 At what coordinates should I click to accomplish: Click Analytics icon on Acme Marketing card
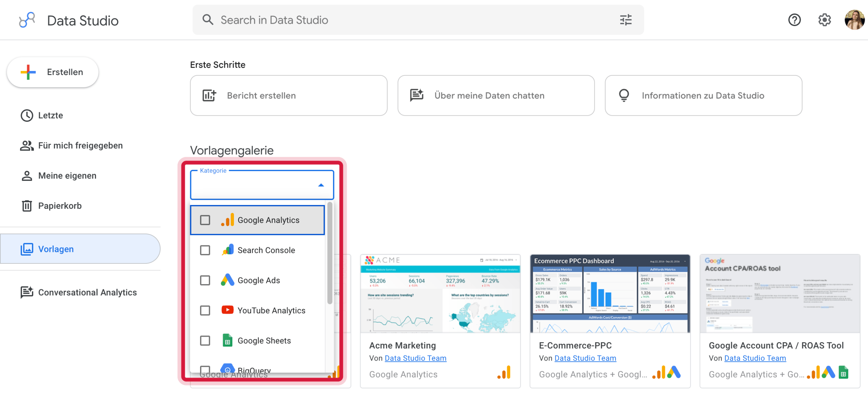(x=504, y=372)
